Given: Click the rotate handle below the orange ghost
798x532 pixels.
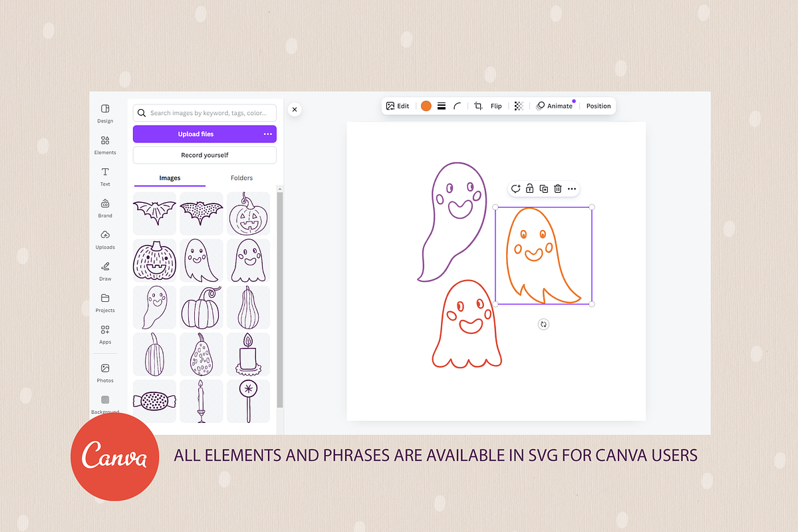Looking at the screenshot, I should point(544,325).
